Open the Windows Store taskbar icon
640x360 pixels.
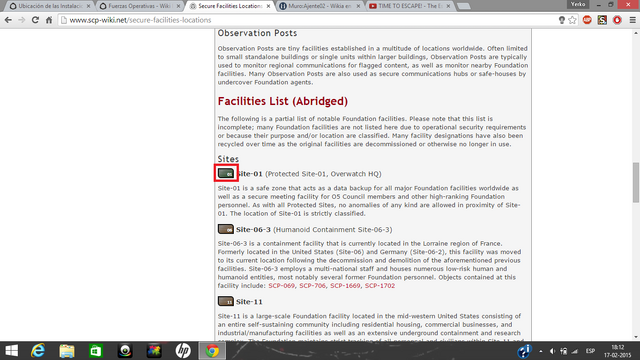[96, 351]
